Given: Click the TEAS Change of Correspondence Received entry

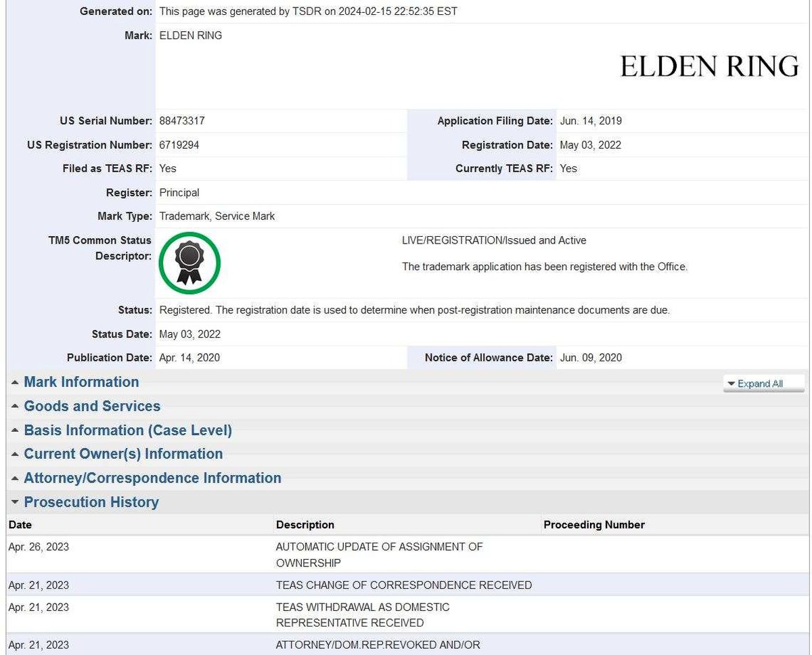Looking at the screenshot, I should pyautogui.click(x=403, y=585).
